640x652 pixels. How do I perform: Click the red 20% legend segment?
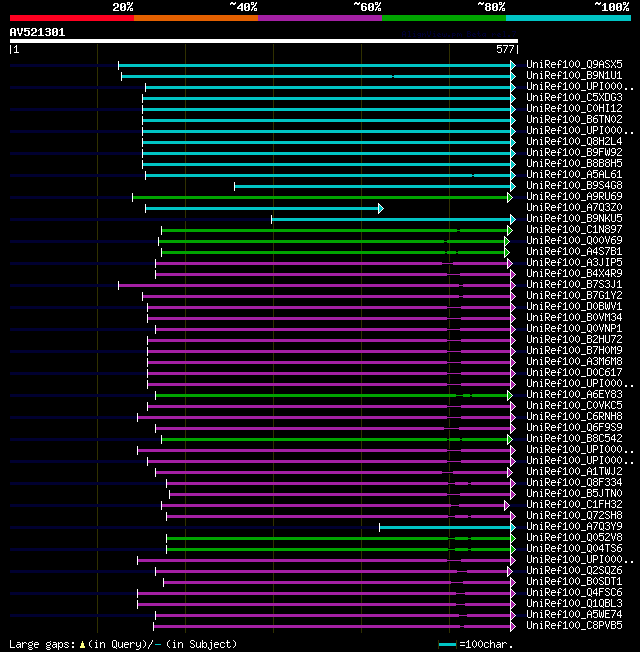coord(72,18)
